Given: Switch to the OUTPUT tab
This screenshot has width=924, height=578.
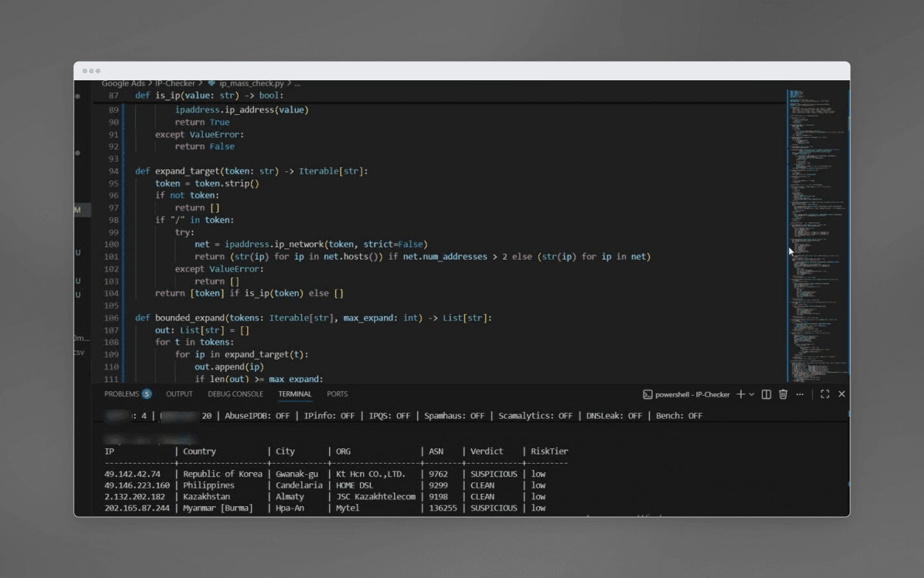Looking at the screenshot, I should [x=179, y=394].
